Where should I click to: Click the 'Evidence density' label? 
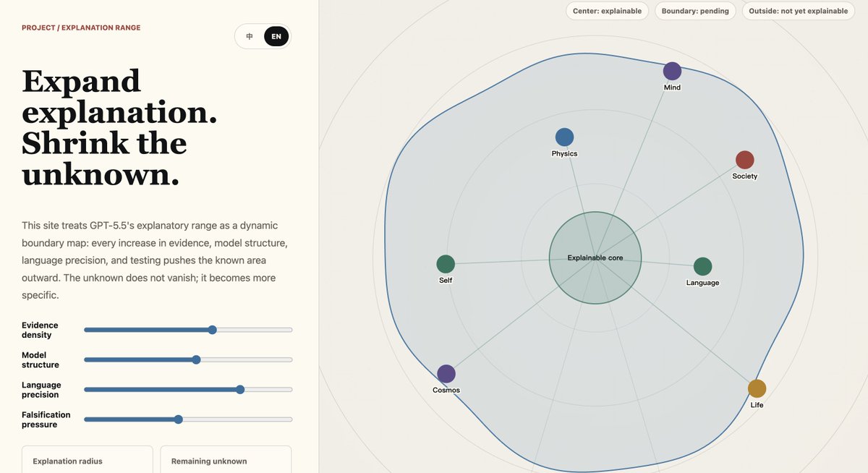[40, 330]
